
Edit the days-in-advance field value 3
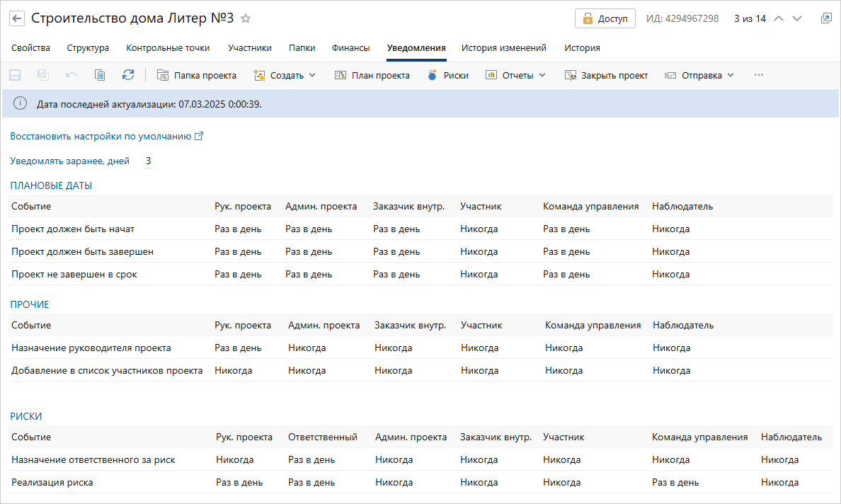click(x=148, y=161)
